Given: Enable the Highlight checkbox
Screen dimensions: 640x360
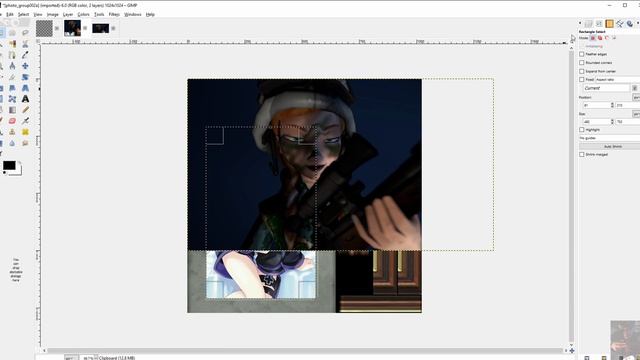Looking at the screenshot, I should [582, 129].
